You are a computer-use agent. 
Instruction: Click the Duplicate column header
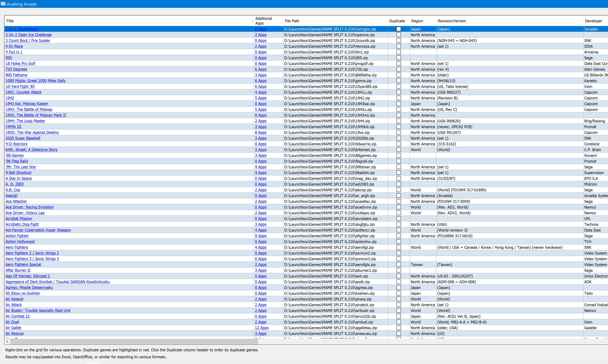pos(399,21)
